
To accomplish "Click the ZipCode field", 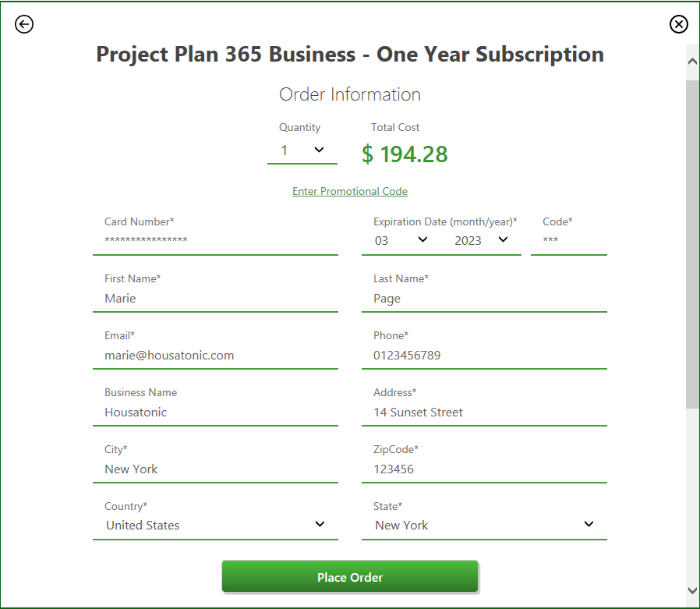I will [x=484, y=469].
